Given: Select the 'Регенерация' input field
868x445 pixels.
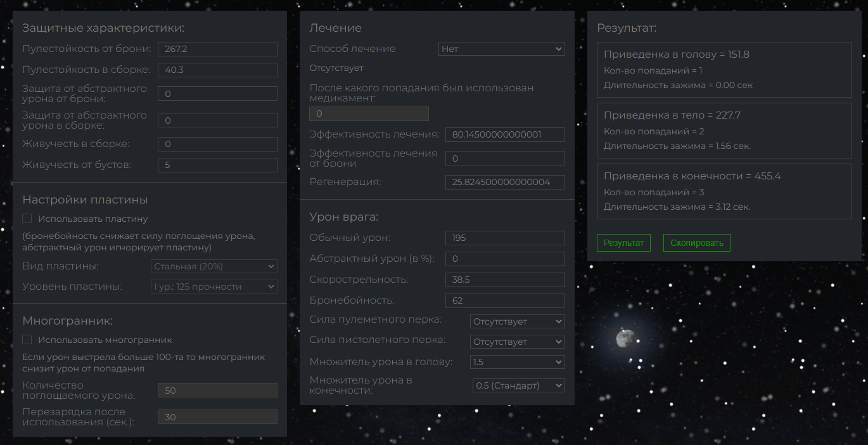Looking at the screenshot, I should coord(505,183).
